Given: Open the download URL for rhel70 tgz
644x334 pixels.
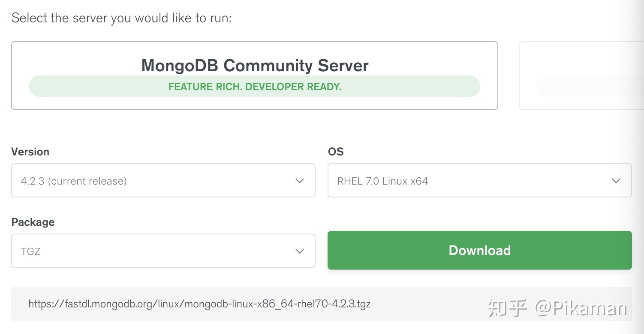Looking at the screenshot, I should 199,304.
